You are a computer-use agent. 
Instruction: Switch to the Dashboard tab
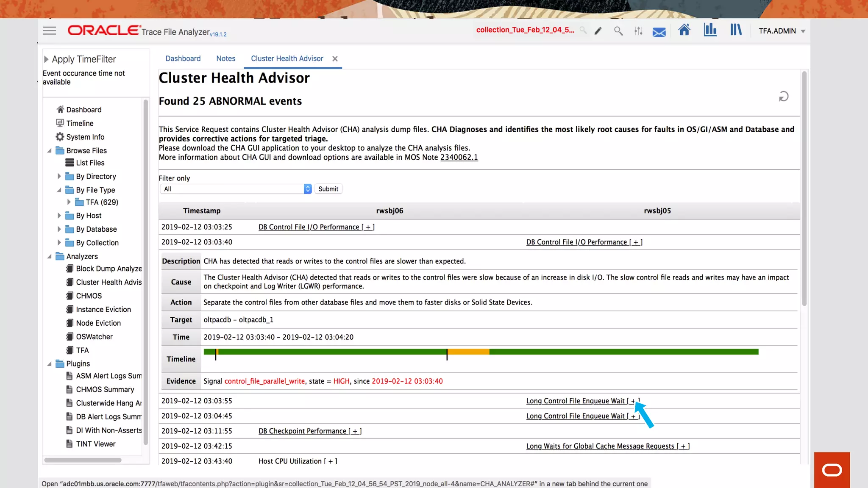click(183, 58)
